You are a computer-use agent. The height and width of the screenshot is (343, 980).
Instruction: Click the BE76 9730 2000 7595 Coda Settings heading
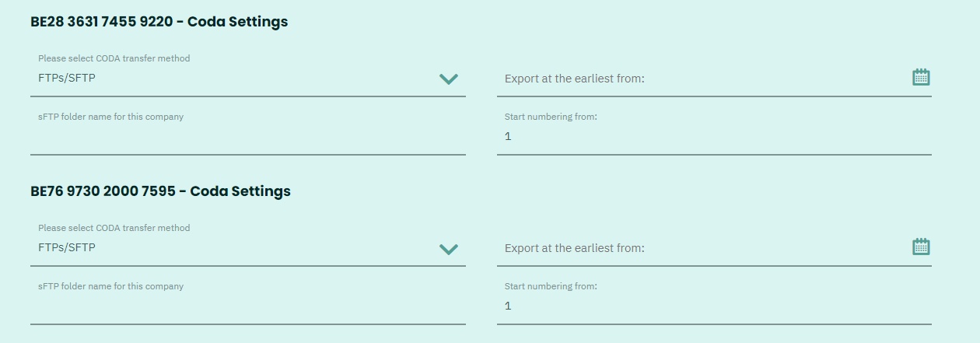click(160, 191)
